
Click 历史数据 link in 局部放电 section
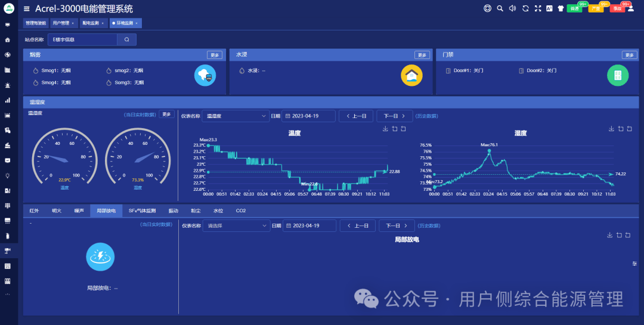(x=429, y=226)
